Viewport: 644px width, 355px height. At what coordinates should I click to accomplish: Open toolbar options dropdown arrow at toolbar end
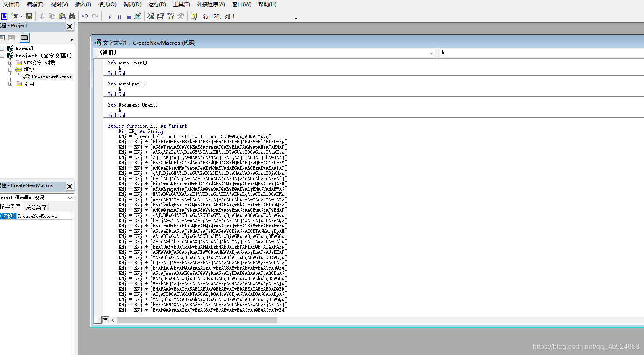pyautogui.click(x=296, y=18)
